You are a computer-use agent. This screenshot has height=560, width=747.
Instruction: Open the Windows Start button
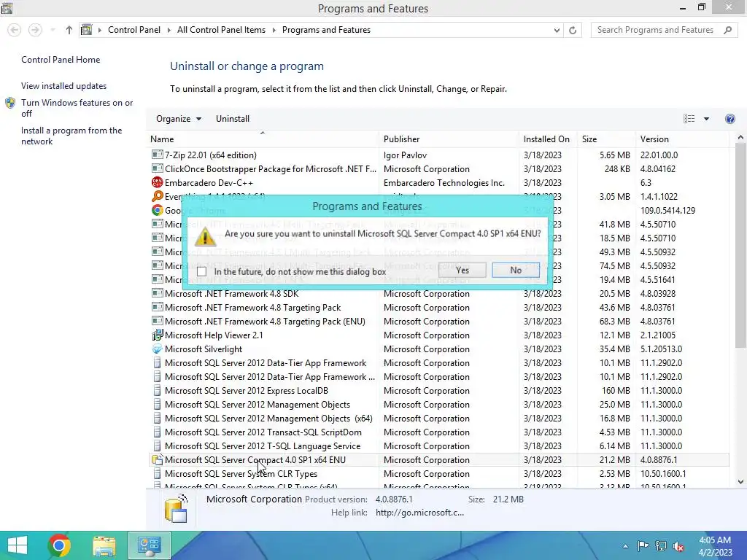(18, 545)
